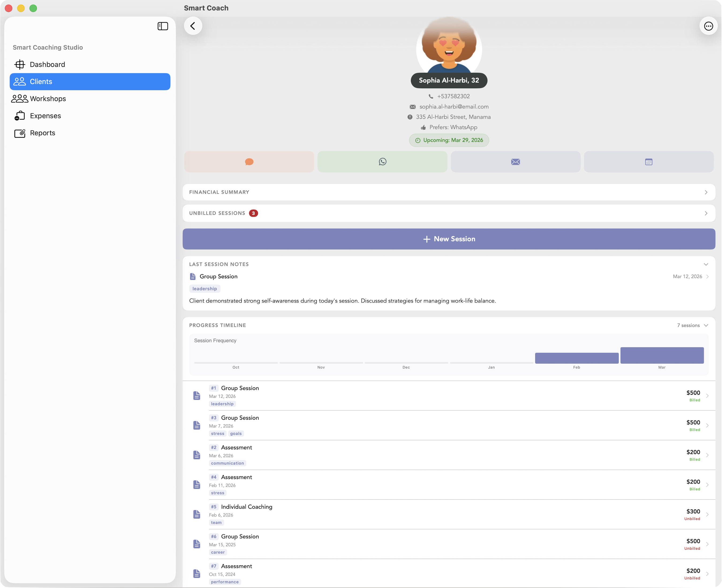Image resolution: width=722 pixels, height=588 pixels.
Task: Click the Group Session note document icon
Action: pyautogui.click(x=193, y=277)
